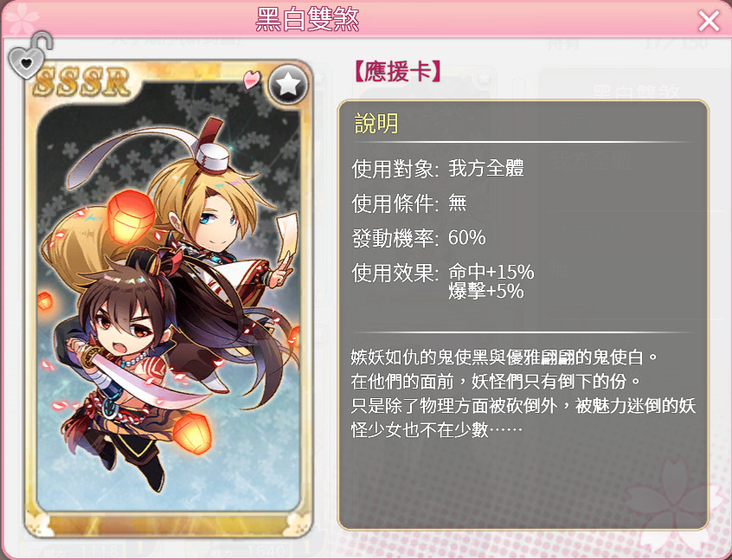Click the 使用對象 我方全體 row

pyautogui.click(x=438, y=168)
